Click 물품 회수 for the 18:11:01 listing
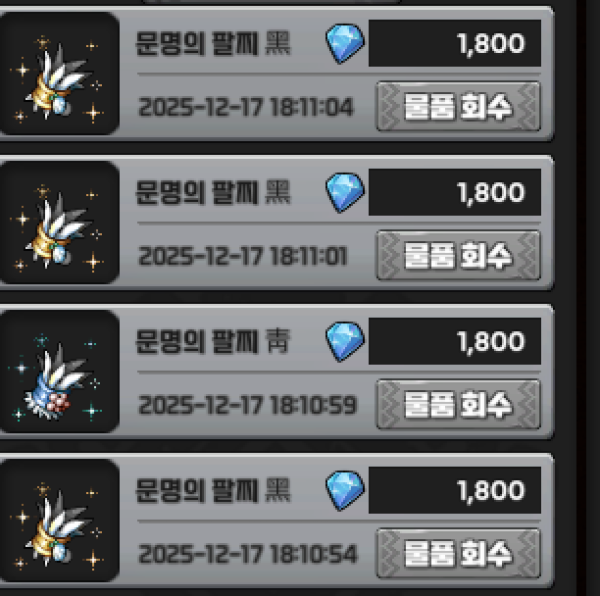Image resolution: width=600 pixels, height=596 pixels. click(458, 255)
